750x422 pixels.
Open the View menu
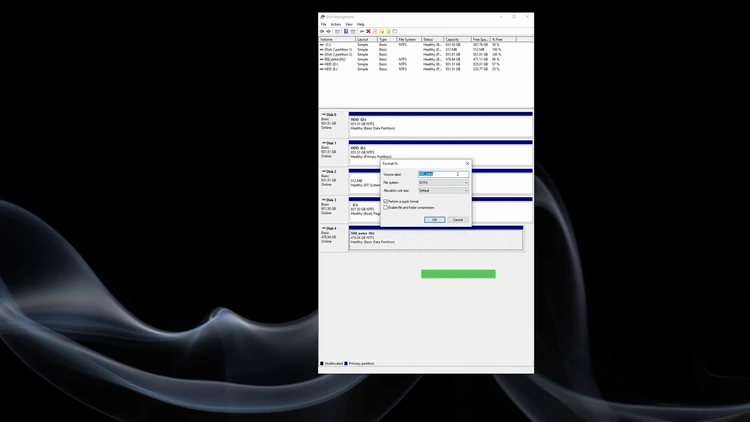349,24
